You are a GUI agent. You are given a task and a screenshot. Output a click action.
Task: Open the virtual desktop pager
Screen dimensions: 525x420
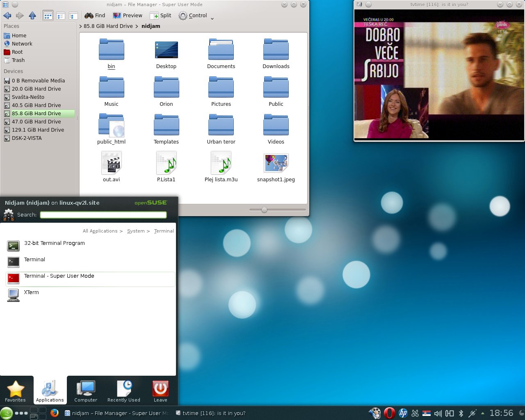point(38,413)
